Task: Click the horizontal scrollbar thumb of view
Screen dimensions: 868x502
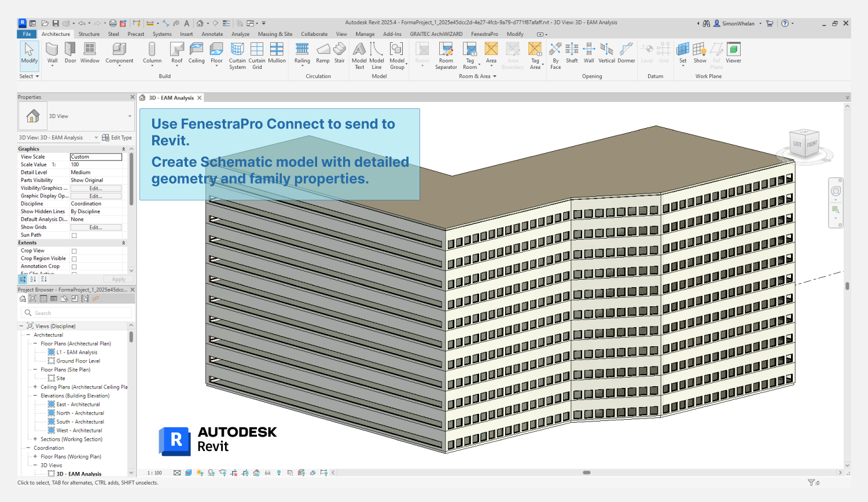Action: pos(586,472)
